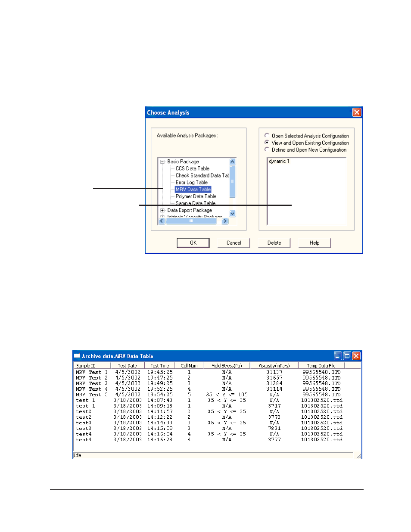Click package tree scroll down arrow

tap(233, 214)
